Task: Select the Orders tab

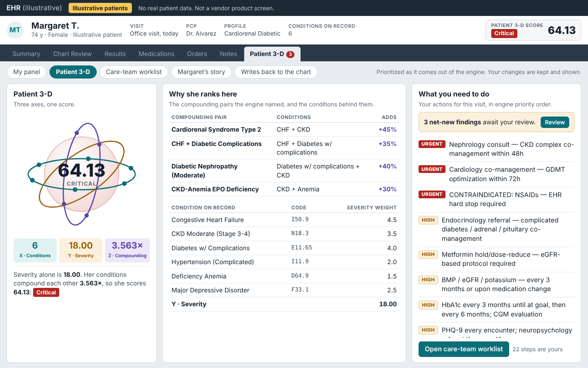Action: pos(197,54)
